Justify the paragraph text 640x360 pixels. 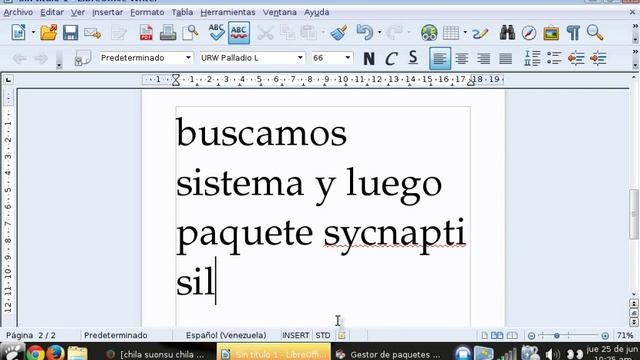point(506,58)
